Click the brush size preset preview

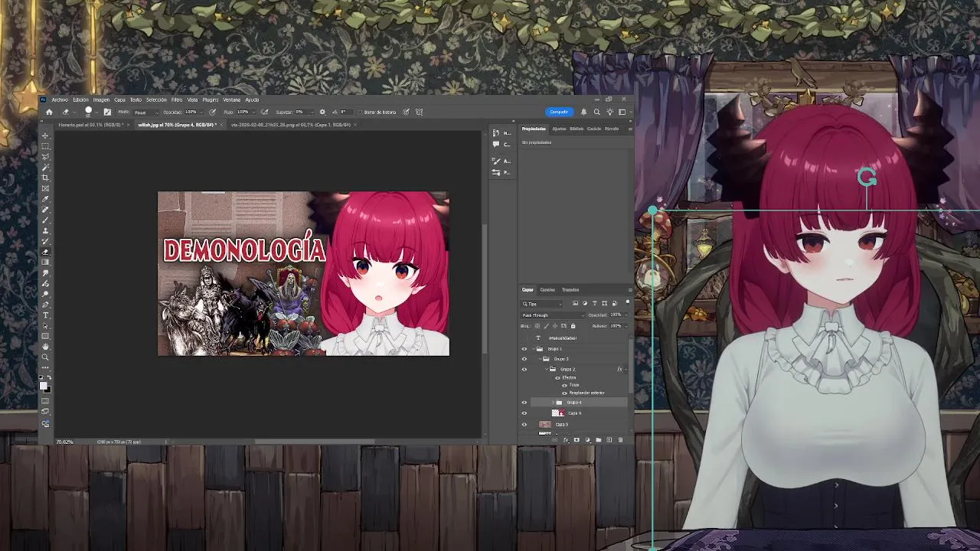point(88,112)
